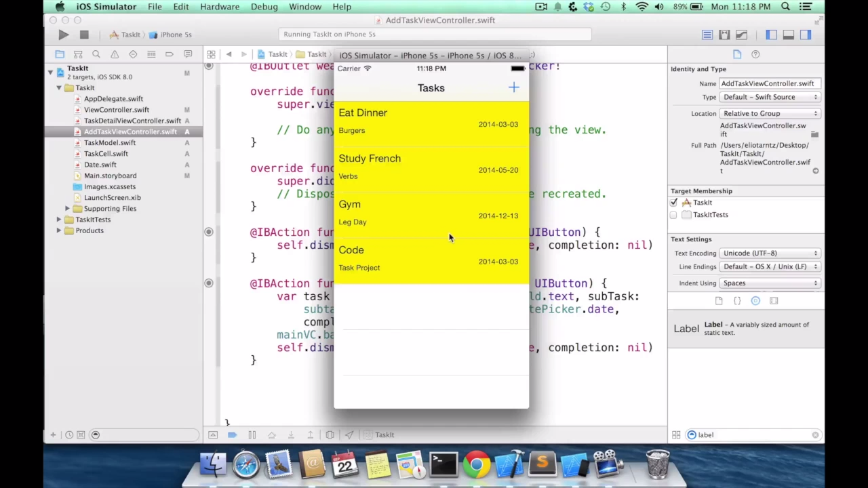
Task: Open the Test navigator diamond icon
Action: (133, 54)
